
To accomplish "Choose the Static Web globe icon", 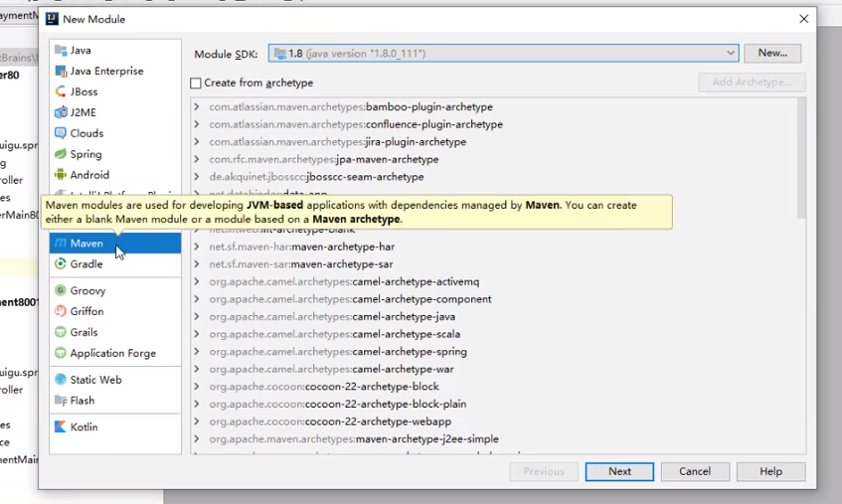I will (x=60, y=380).
